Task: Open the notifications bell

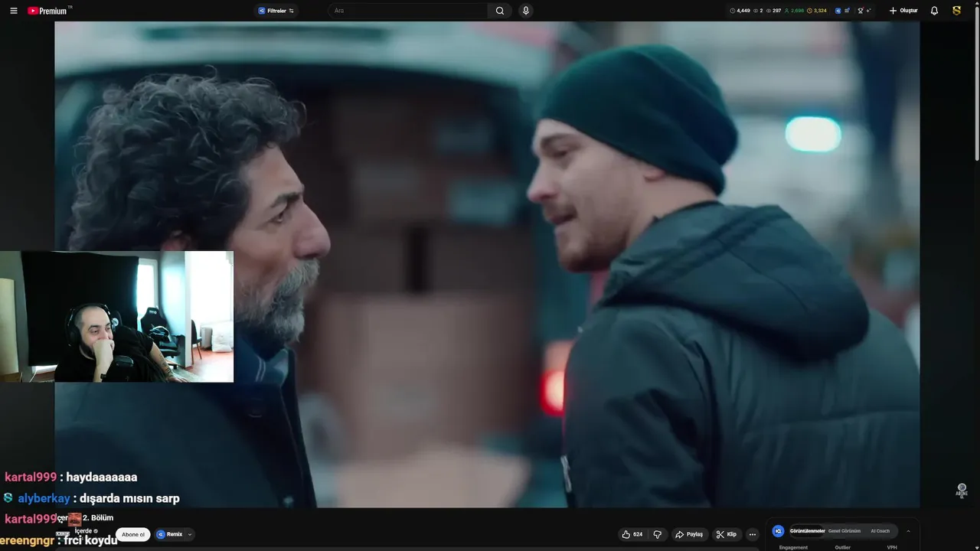Action: pos(934,11)
